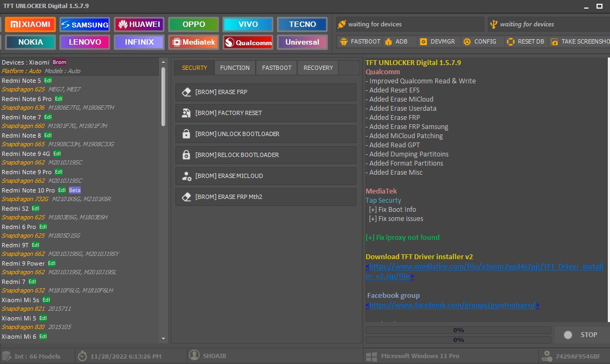Switch to the Qualcomm chipset section

pyautogui.click(x=248, y=42)
